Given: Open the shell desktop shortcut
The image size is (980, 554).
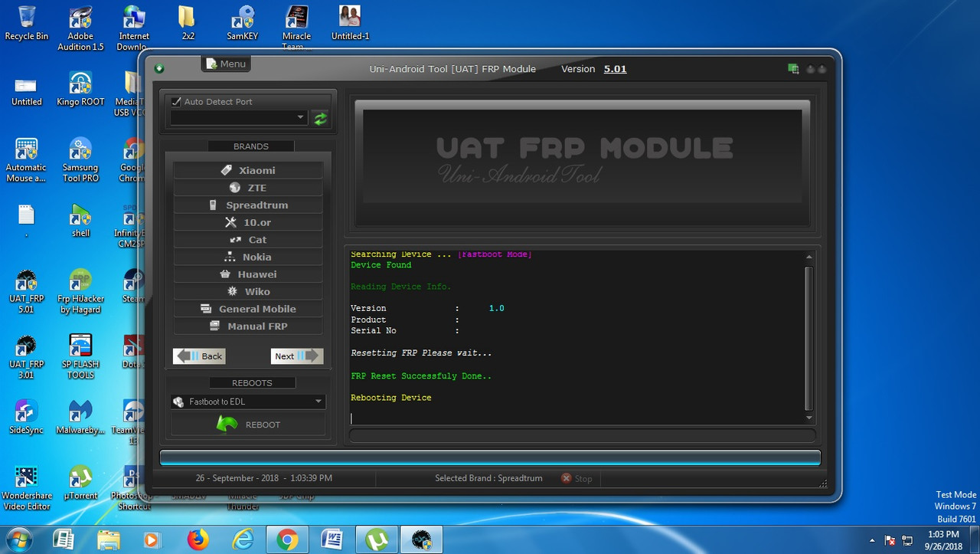Looking at the screenshot, I should [x=80, y=221].
